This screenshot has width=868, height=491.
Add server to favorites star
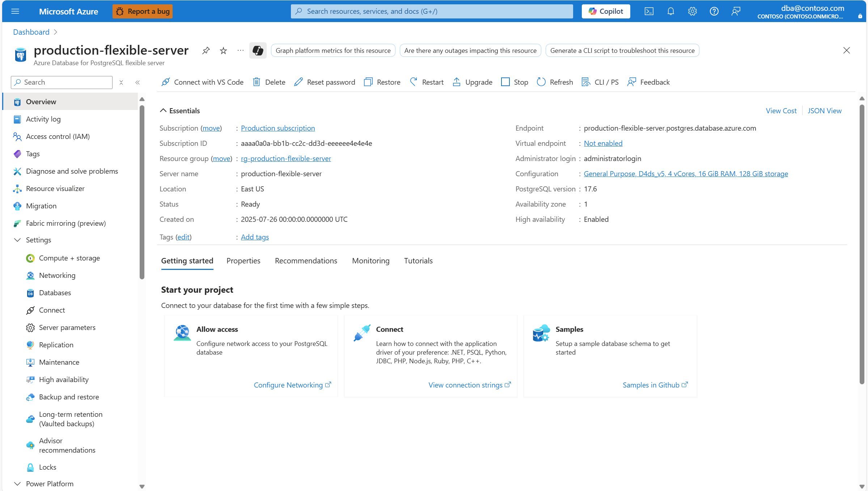point(223,51)
